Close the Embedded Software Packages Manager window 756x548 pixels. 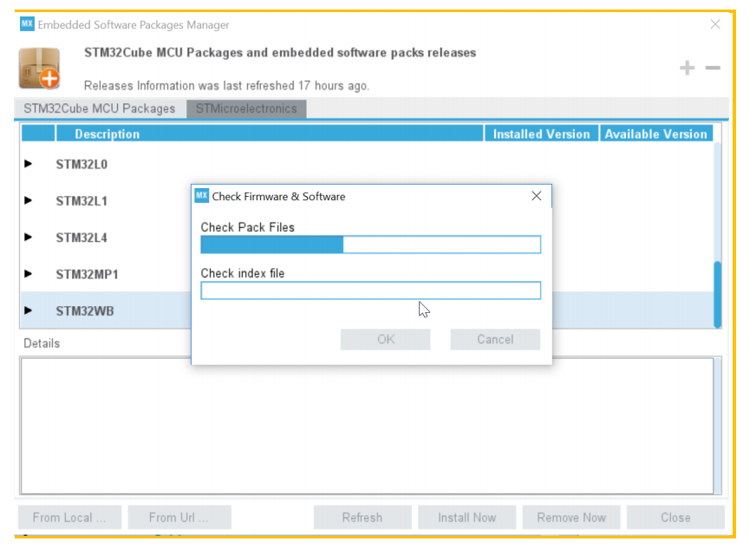(715, 24)
